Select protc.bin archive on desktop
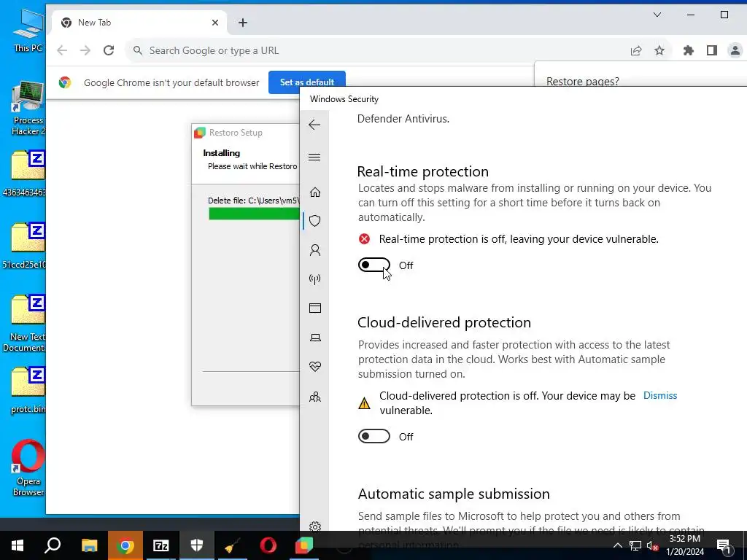Screen dimensions: 747x560 point(28,391)
